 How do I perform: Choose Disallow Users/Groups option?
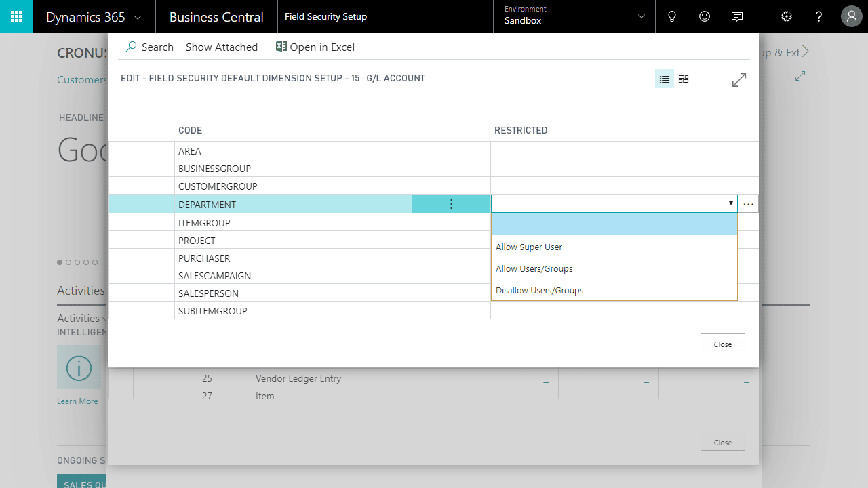pyautogui.click(x=614, y=290)
